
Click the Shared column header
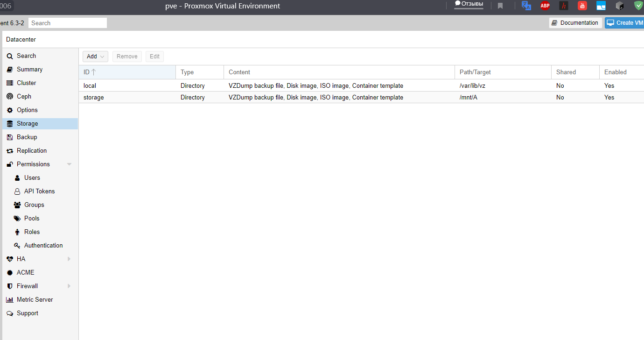tap(575, 72)
